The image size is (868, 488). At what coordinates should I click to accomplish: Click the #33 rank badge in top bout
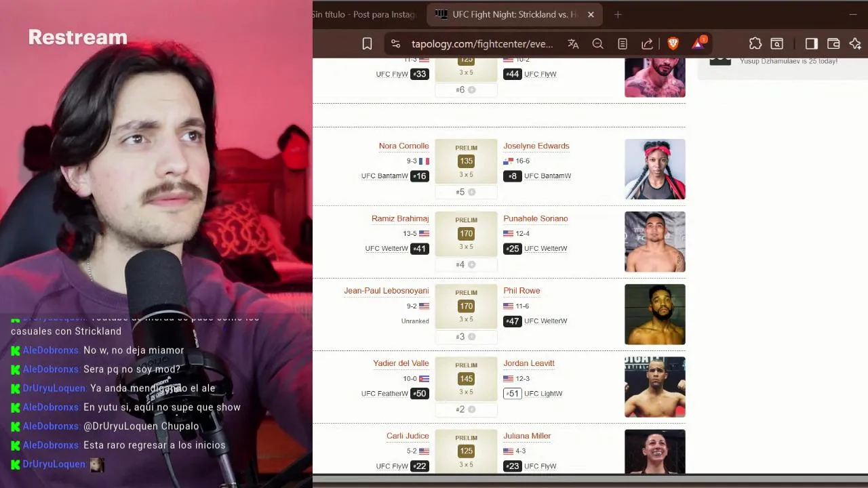[x=420, y=74]
